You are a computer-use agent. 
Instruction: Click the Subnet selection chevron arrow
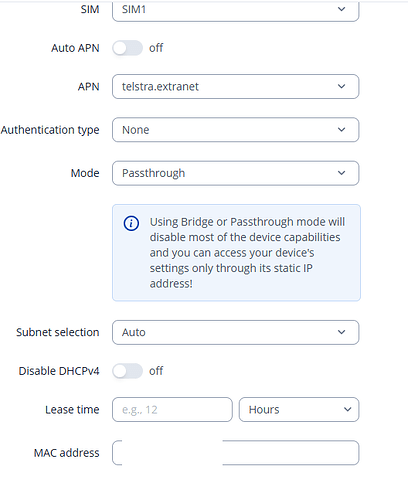[x=341, y=332]
